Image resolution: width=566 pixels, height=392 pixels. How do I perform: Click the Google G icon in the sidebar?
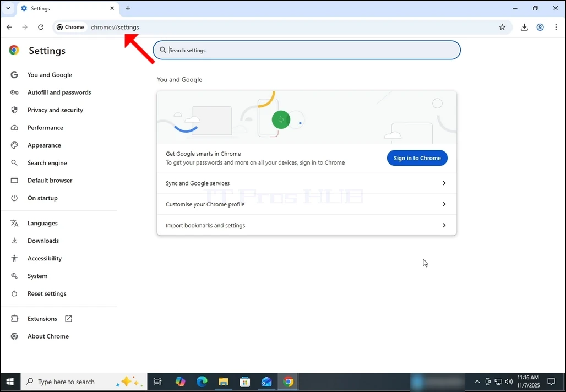[x=14, y=75]
